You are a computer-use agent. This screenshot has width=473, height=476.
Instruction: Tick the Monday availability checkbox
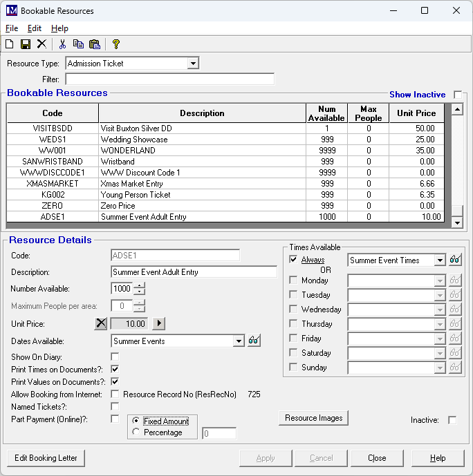point(293,280)
